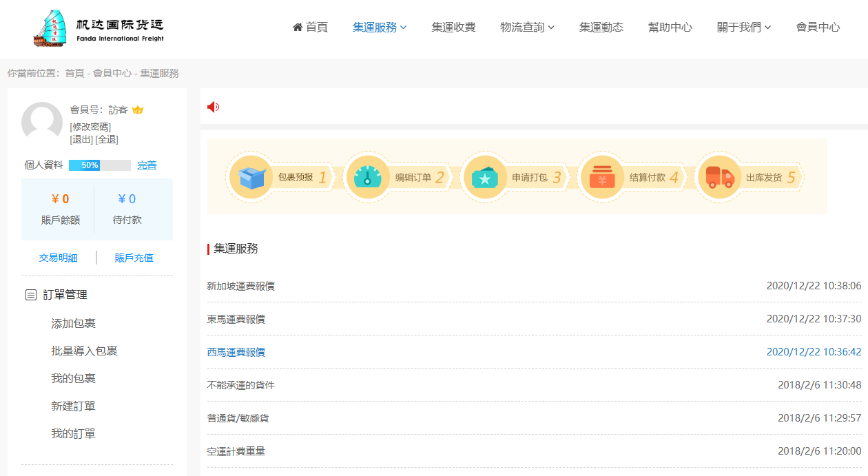
Task: Click the Fanda International Freight logo
Action: [x=99, y=29]
